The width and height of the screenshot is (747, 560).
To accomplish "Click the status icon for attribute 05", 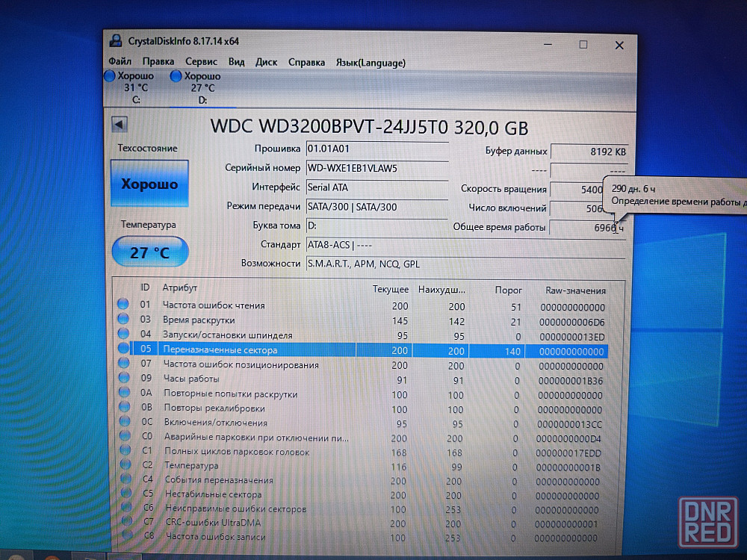I will click(123, 348).
